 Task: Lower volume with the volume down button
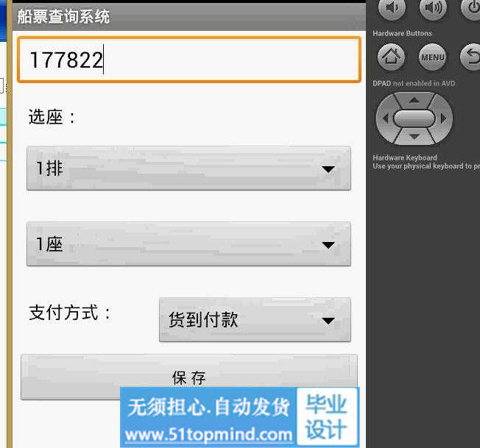tap(392, 9)
